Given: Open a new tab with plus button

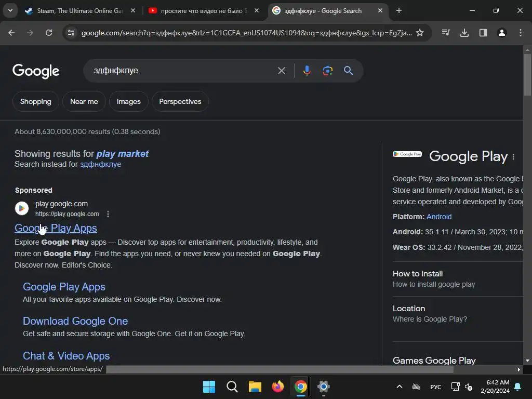Looking at the screenshot, I should click(399, 10).
